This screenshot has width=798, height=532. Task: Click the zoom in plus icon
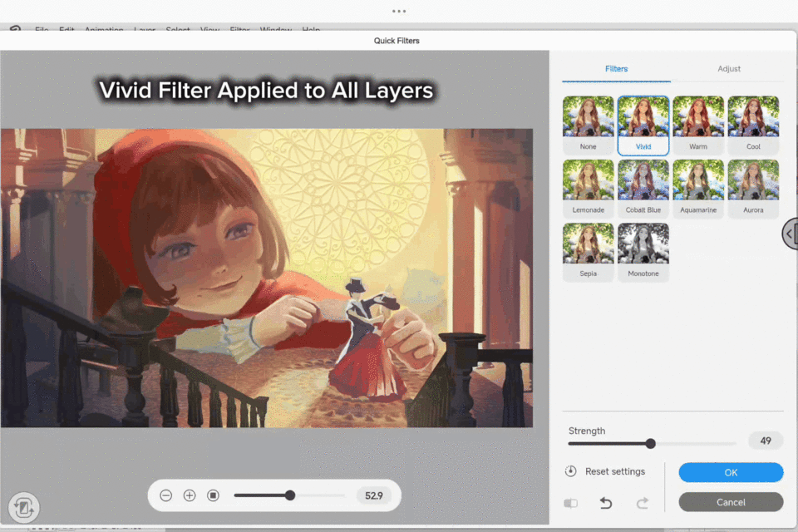click(x=190, y=495)
